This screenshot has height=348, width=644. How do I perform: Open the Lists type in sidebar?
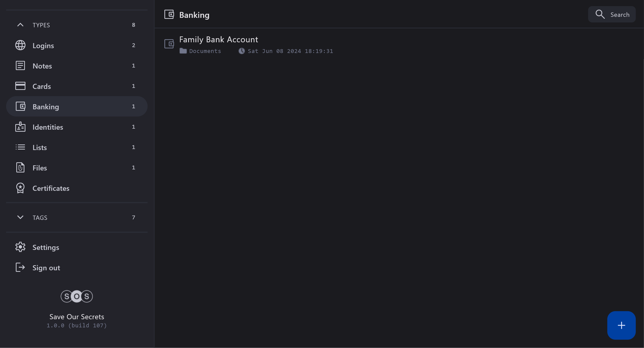click(40, 148)
